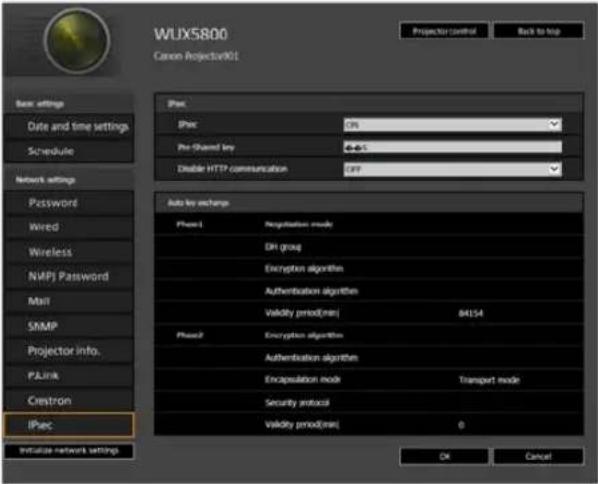Open the Wireless network settings
Image resolution: width=598 pixels, height=484 pixels.
pos(69,252)
